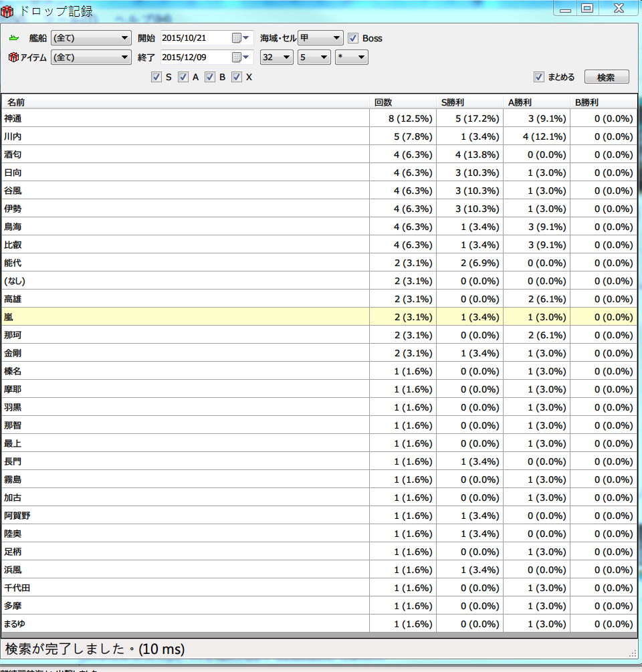The image size is (642, 672).
Task: Sort by the S勝利 column header
Action: pos(469,102)
